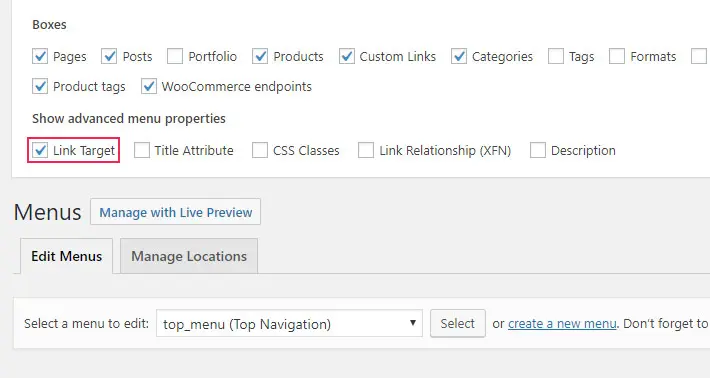Enable the Portfolio checkbox
This screenshot has height=378, width=710.
point(175,56)
